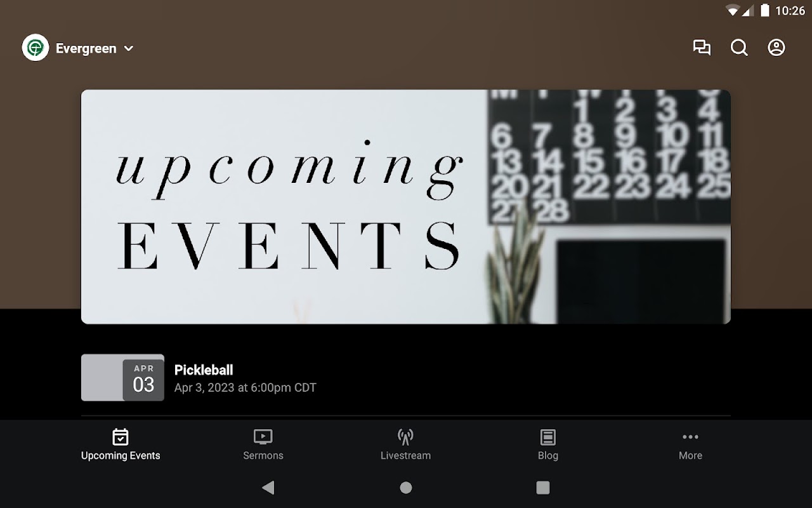Open the Pickleball event title
Screen dimensions: 812x508
tap(204, 370)
